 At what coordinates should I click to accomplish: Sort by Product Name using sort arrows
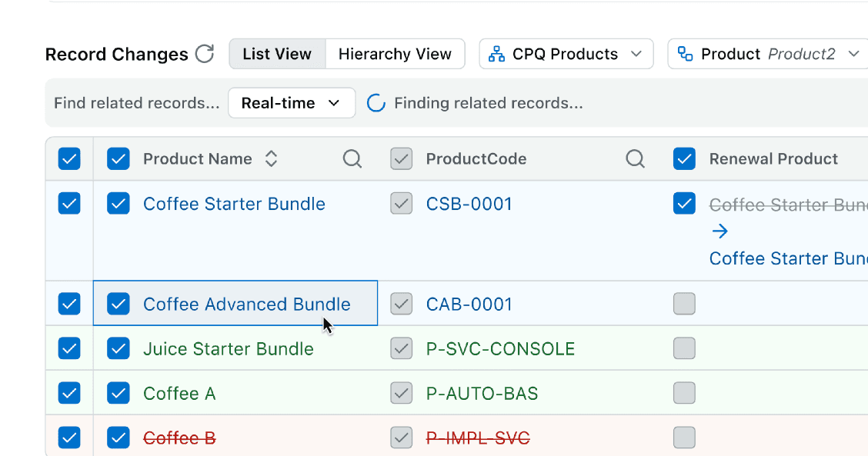pos(271,159)
